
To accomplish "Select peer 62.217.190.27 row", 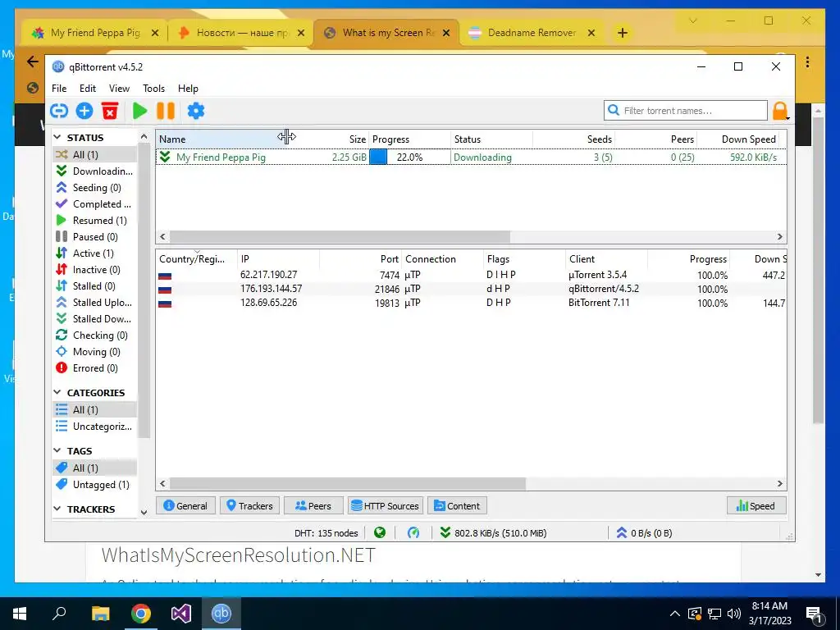I will coord(472,275).
